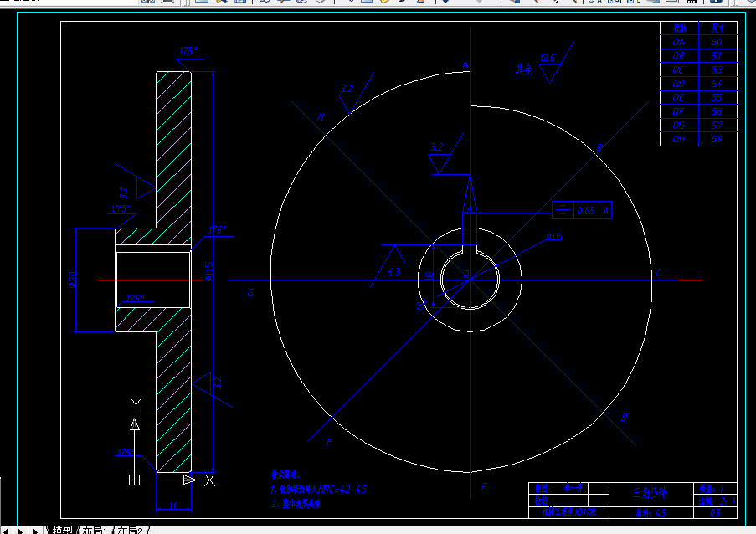
Task: Select the 12.5 roughness value
Action: click(x=548, y=58)
